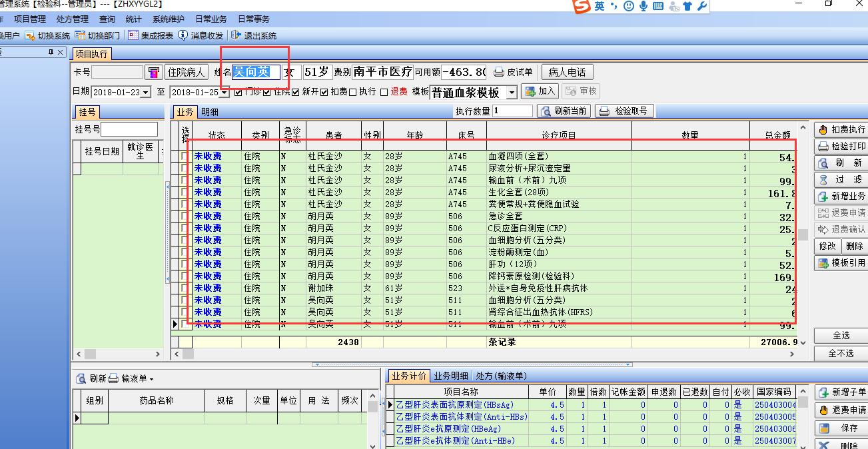Click the Sogou microphone voice input icon
The width and height of the screenshot is (868, 449).
click(643, 6)
